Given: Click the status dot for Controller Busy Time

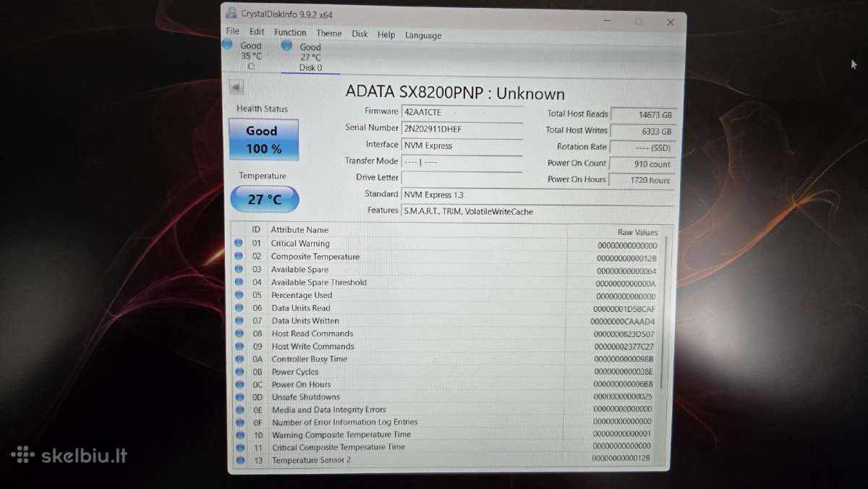Looking at the screenshot, I should coord(239,359).
